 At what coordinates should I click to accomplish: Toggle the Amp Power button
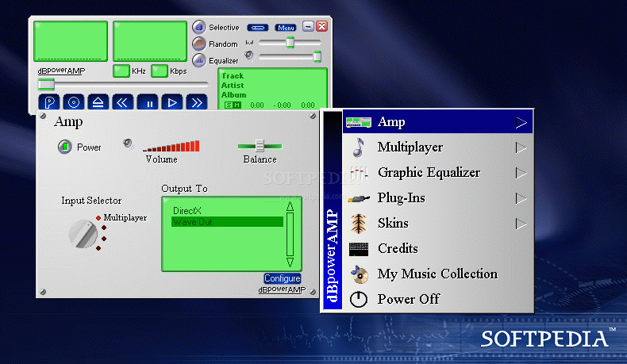tap(65, 147)
